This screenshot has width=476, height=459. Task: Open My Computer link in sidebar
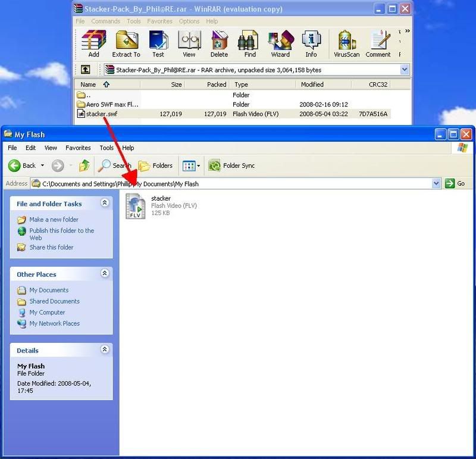pos(47,313)
